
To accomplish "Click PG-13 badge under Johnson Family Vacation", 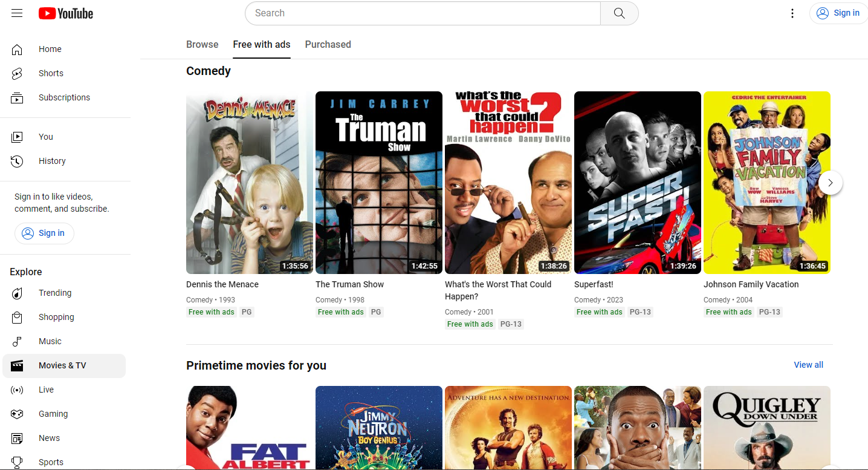I will tap(769, 312).
